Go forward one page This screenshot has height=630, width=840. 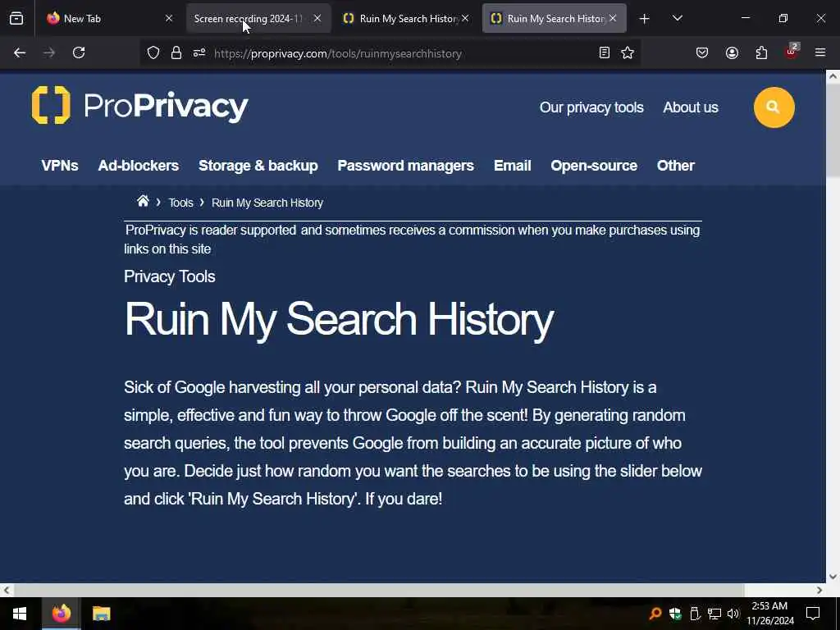click(x=49, y=52)
